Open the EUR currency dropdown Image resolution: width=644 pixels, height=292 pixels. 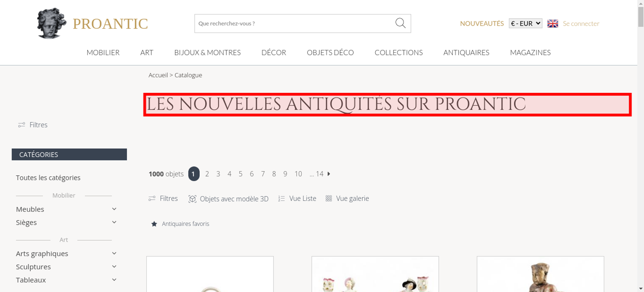[526, 23]
